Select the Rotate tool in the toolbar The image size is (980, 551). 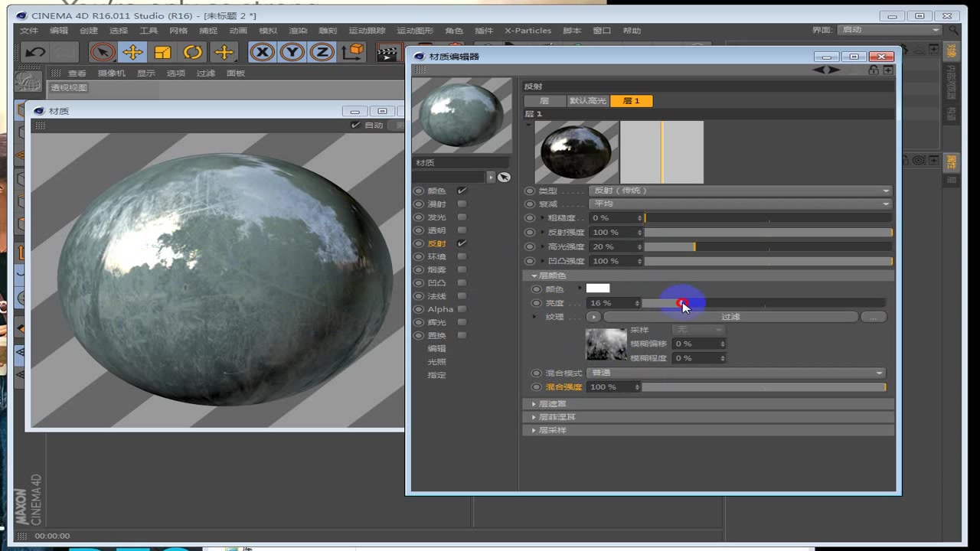(x=191, y=52)
